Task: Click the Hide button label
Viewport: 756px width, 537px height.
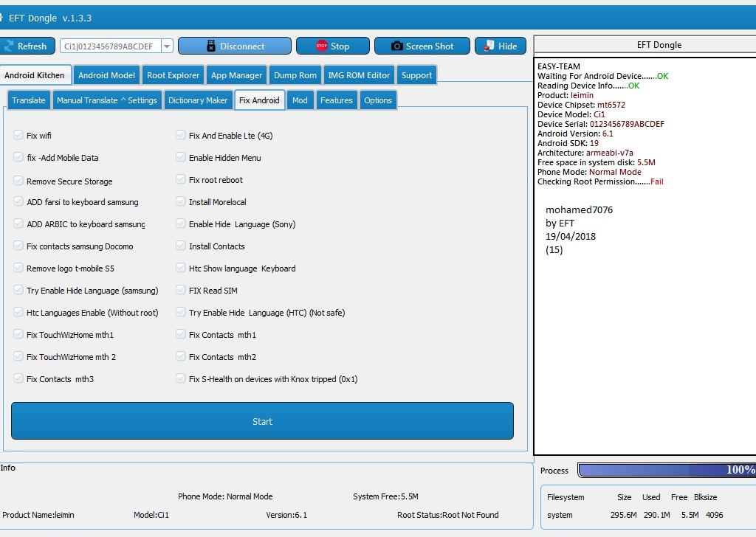Action: (x=508, y=46)
